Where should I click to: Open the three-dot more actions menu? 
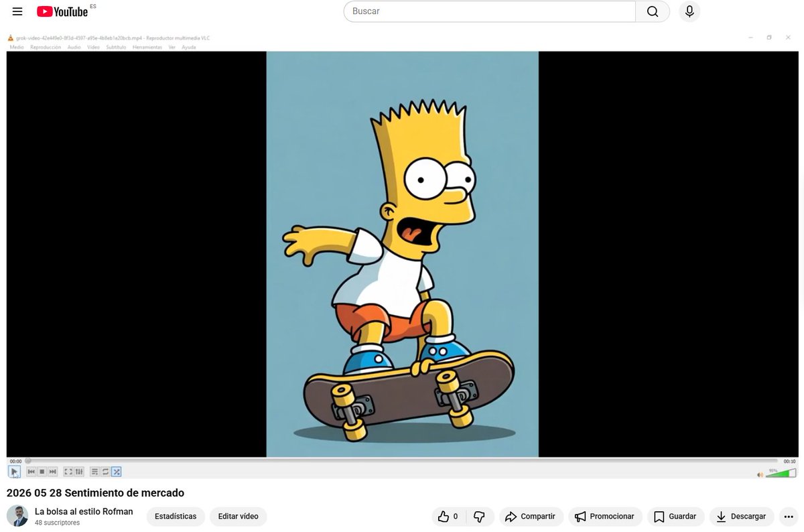click(789, 517)
